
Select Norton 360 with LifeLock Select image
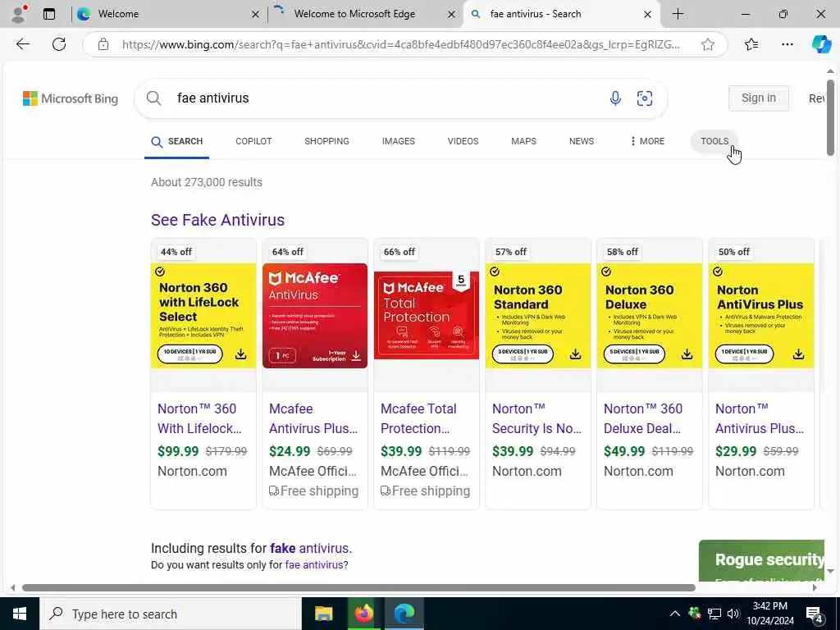203,316
